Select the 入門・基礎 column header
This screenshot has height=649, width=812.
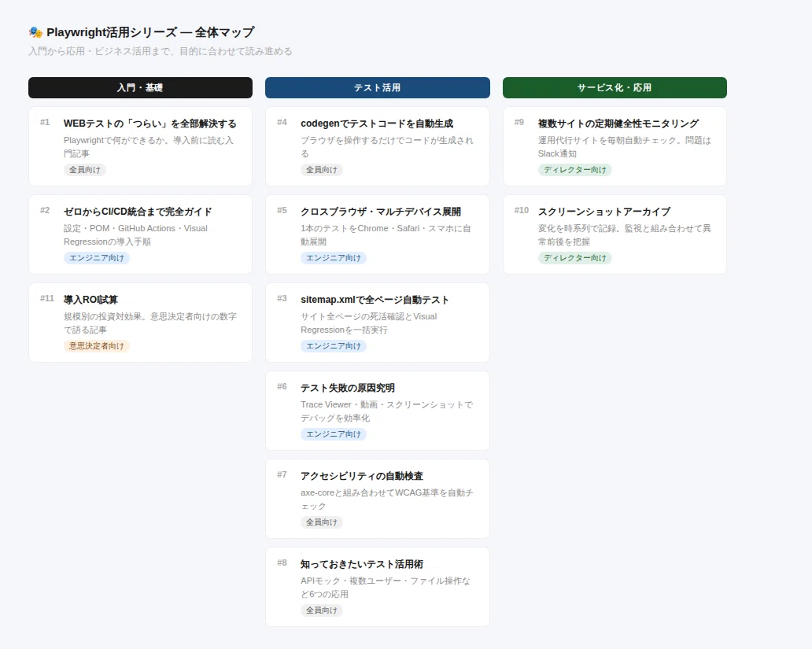(x=140, y=87)
